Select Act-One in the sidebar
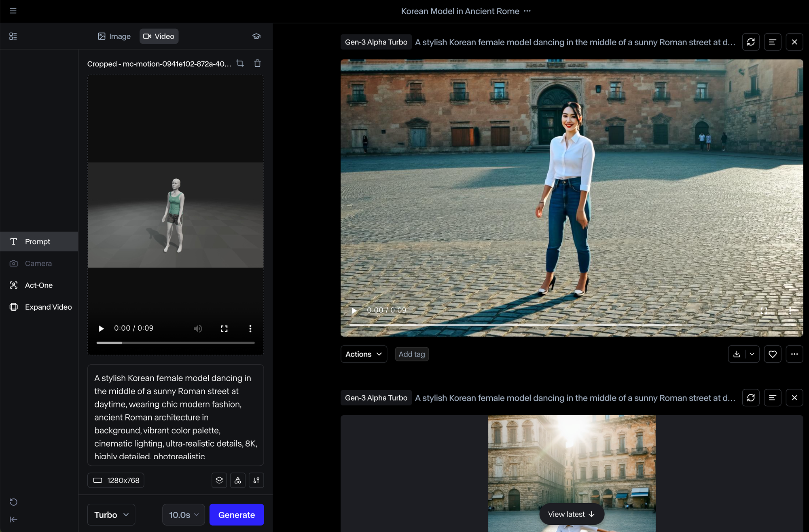809x532 pixels. click(39, 285)
